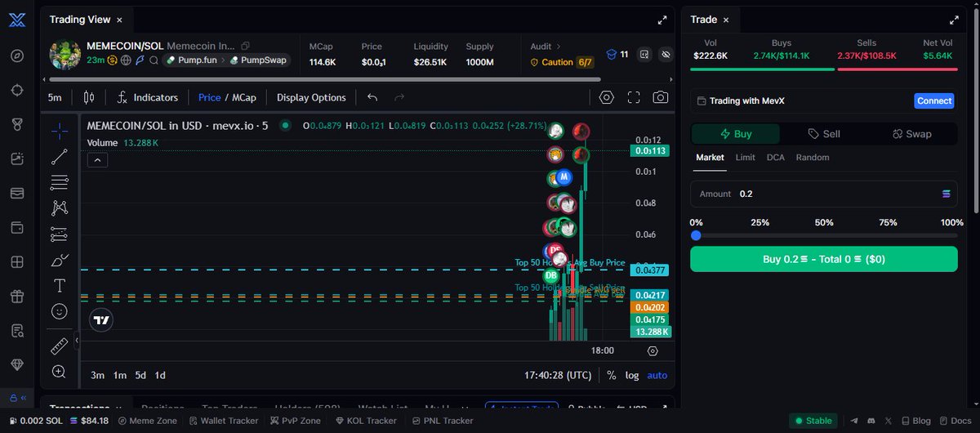The height and width of the screenshot is (433, 980).
Task: Expand the Audit details arrow
Action: (x=559, y=47)
